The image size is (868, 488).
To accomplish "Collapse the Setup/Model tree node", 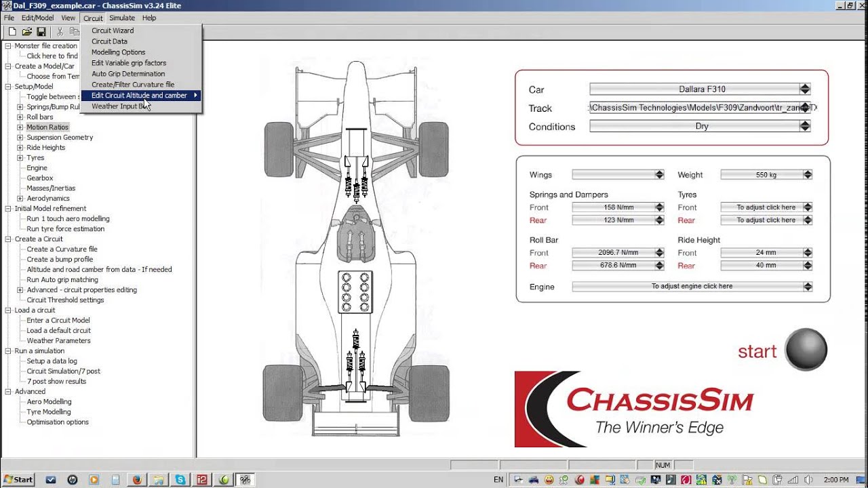I will click(x=8, y=87).
